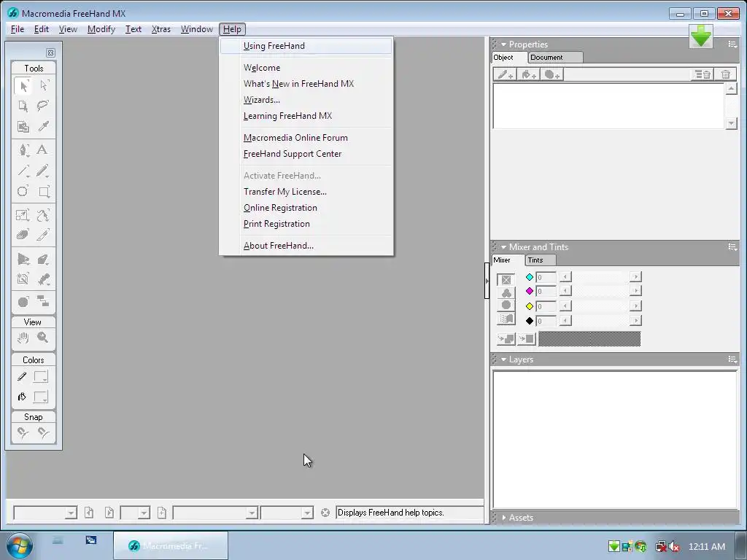Click the add page icon in status bar
Viewport: 747px width, 560px height.
tap(162, 513)
